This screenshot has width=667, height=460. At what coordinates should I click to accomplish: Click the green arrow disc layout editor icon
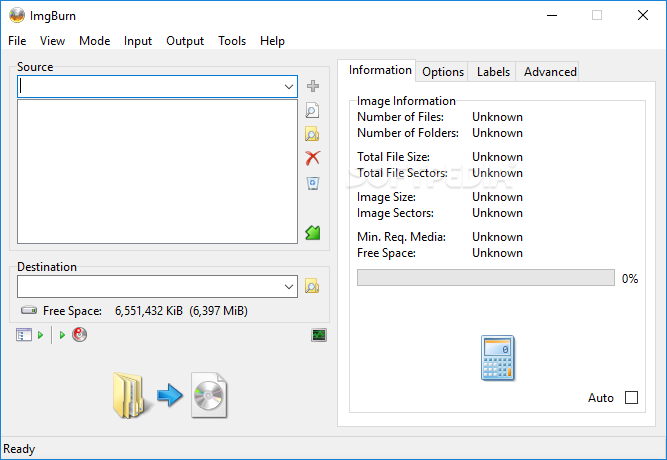click(313, 232)
